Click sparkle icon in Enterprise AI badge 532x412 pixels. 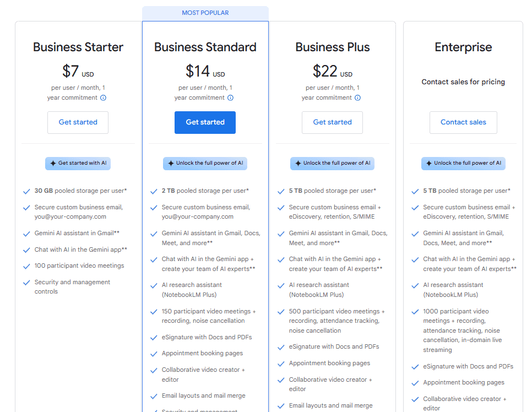[x=429, y=163]
